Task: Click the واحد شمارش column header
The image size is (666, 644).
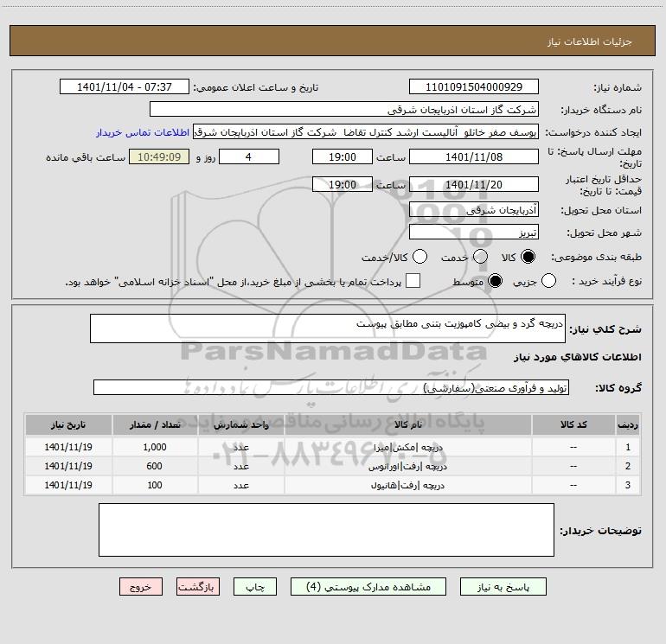Action: click(241, 424)
